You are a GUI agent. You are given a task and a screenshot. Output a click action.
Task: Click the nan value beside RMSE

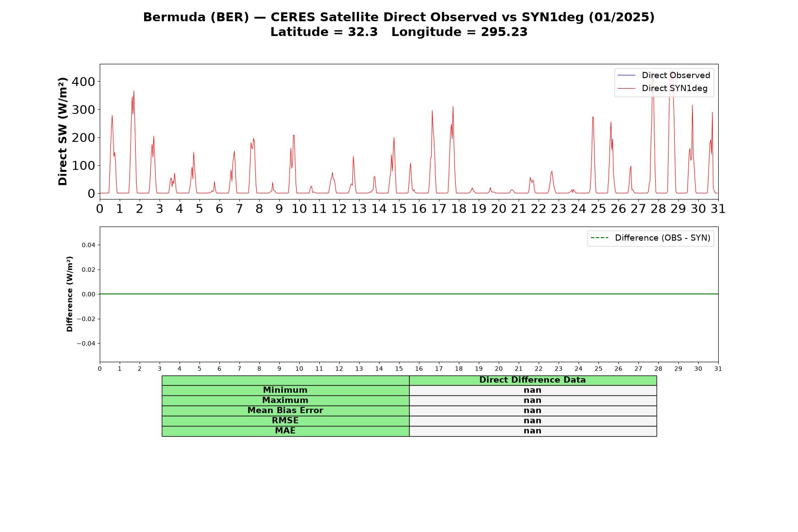(532, 421)
